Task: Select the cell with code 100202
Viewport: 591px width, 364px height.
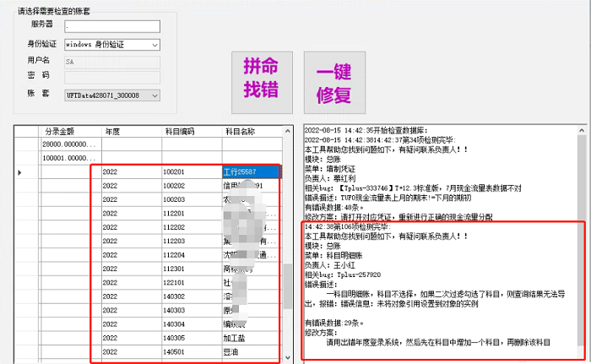Action: [x=192, y=186]
